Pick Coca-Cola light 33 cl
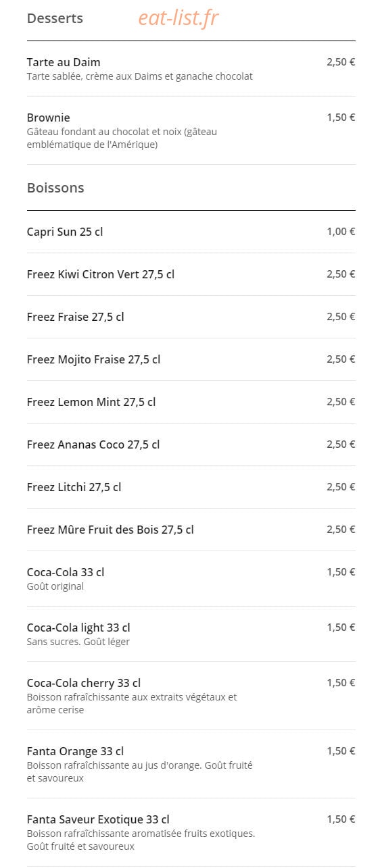 tap(191, 634)
